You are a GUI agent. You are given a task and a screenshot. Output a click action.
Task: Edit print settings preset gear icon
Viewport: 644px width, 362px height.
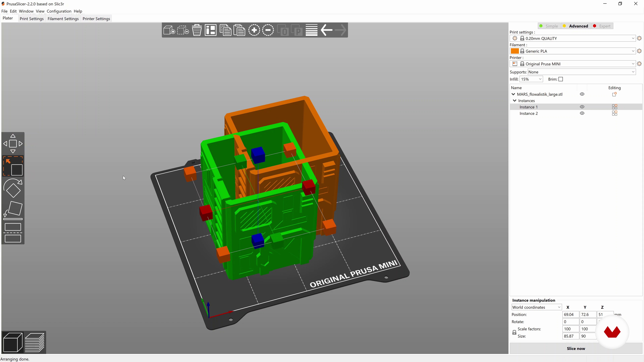(x=639, y=38)
